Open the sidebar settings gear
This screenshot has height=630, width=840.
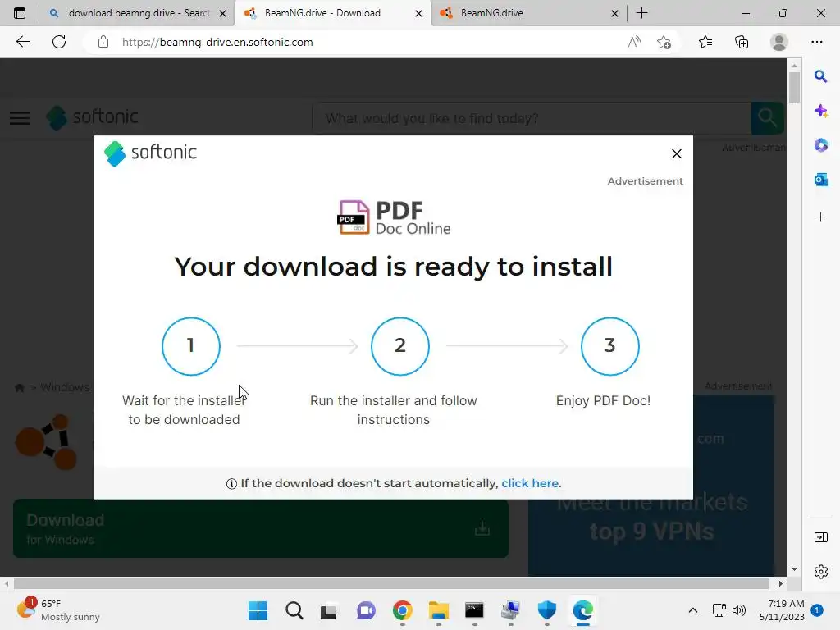(x=820, y=572)
